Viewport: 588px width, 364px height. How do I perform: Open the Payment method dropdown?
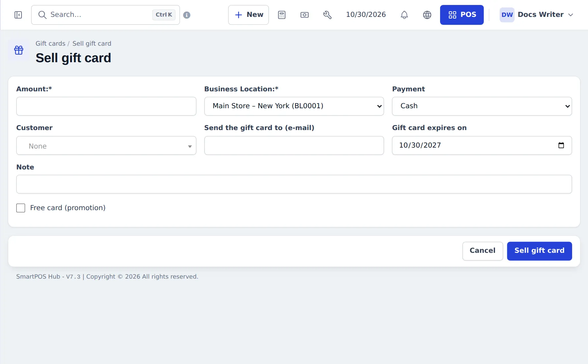482,106
